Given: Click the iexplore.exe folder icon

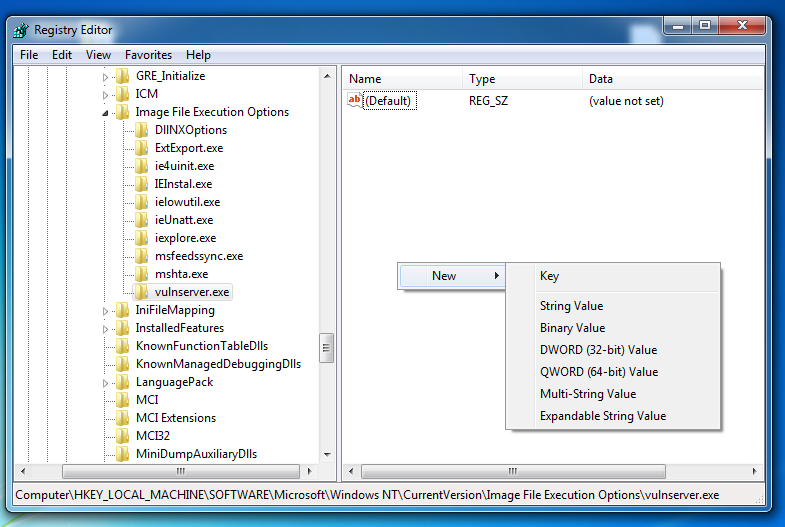Looking at the screenshot, I should tap(142, 238).
